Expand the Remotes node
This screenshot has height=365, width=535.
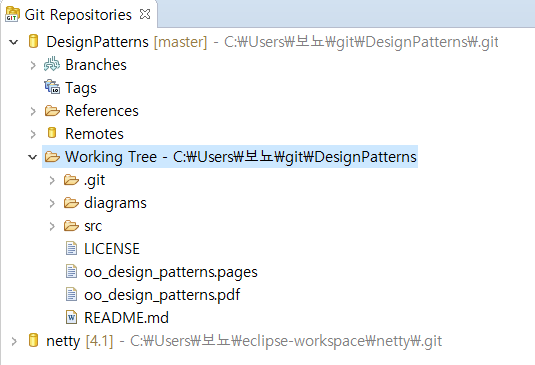tap(33, 134)
